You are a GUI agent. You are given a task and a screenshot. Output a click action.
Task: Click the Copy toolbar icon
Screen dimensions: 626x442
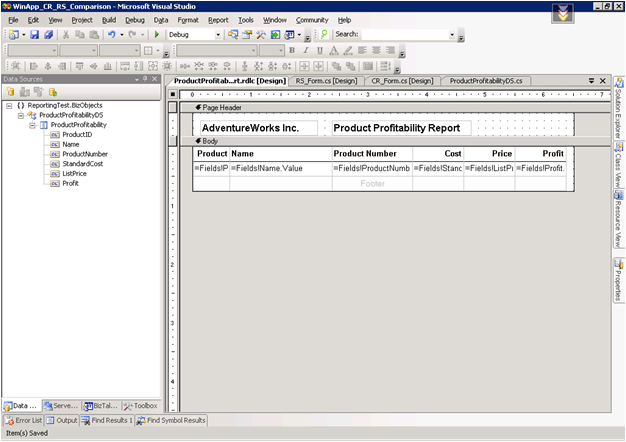(x=80, y=35)
